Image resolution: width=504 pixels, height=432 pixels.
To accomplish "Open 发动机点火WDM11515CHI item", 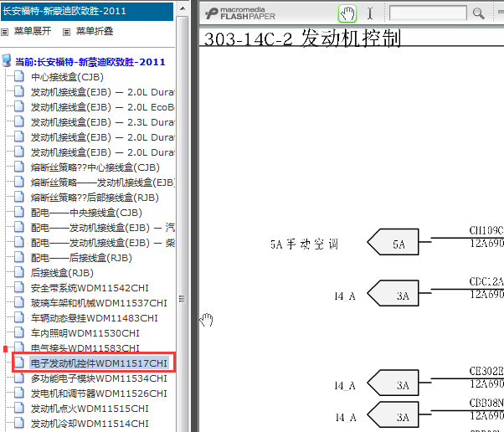I will pyautogui.click(x=90, y=409).
